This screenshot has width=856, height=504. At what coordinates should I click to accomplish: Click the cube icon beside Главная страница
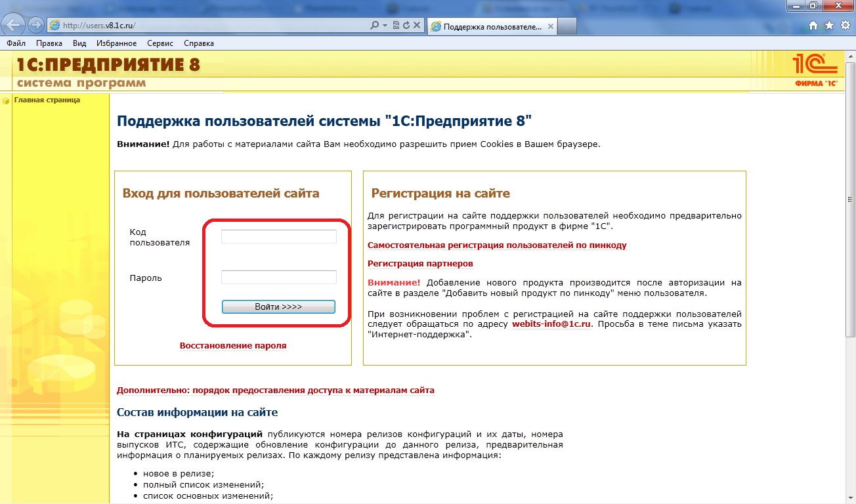coord(7,100)
